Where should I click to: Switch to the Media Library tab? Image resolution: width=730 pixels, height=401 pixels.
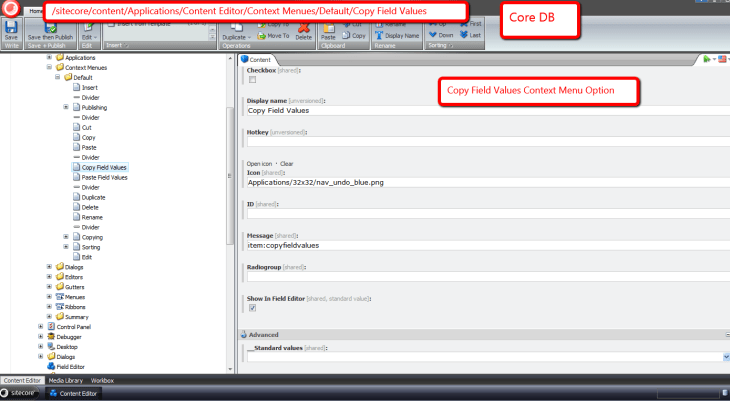tap(66, 381)
